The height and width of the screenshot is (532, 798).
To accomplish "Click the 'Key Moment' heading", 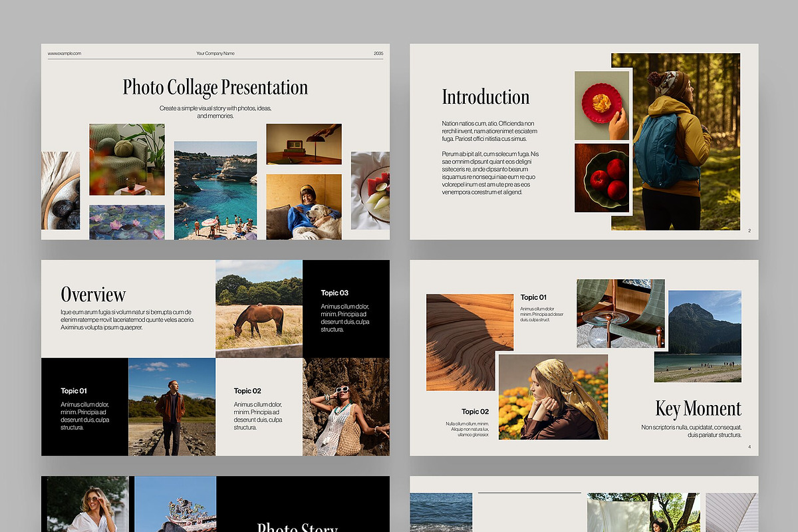I will click(x=698, y=408).
